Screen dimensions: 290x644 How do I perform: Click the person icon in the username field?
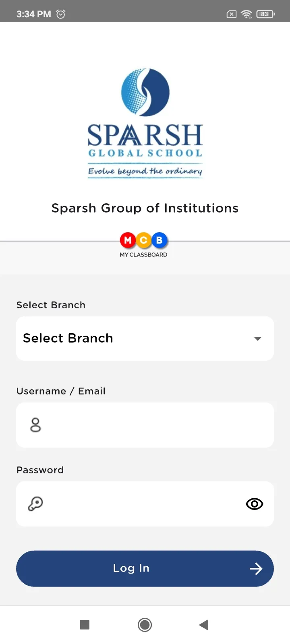tap(35, 425)
